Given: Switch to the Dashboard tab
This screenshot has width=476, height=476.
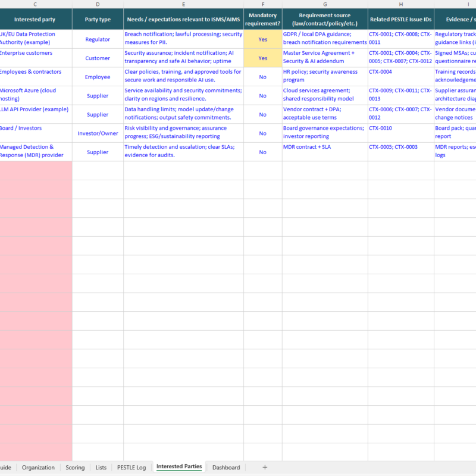Looking at the screenshot, I should click(x=226, y=467).
